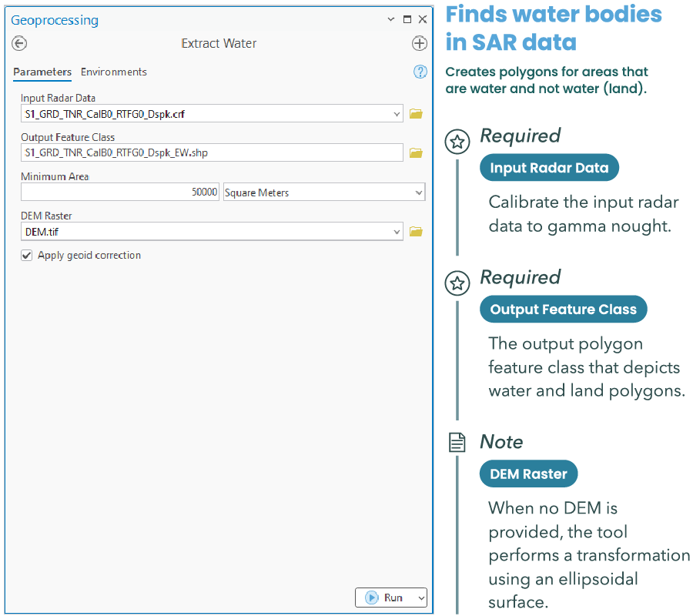Click the plus icon to add to a model
The image size is (693, 616).
(420, 43)
